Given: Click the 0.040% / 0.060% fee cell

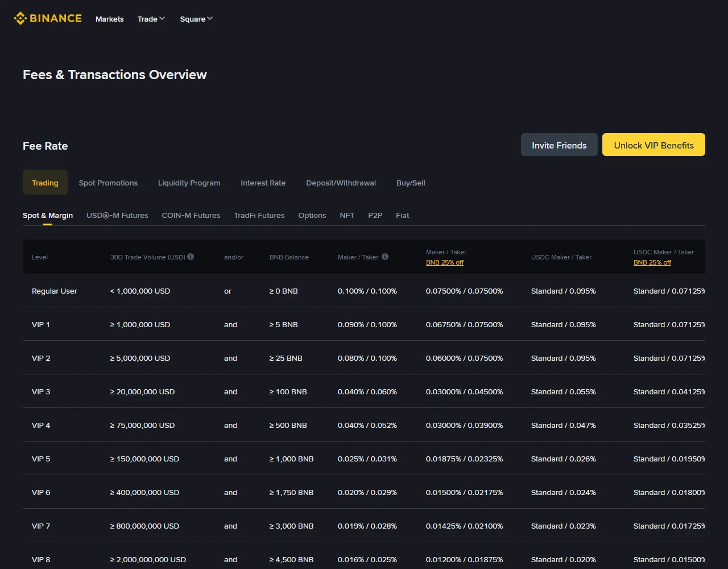Looking at the screenshot, I should click(367, 391).
